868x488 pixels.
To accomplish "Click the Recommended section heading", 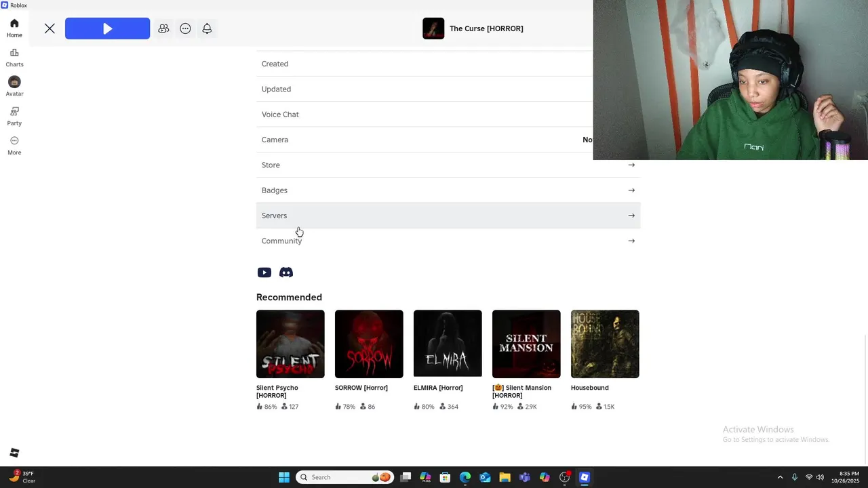I will [289, 297].
